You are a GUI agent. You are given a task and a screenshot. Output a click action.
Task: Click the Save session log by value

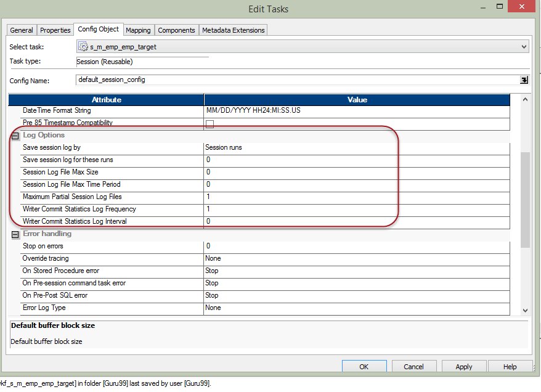[356, 148]
